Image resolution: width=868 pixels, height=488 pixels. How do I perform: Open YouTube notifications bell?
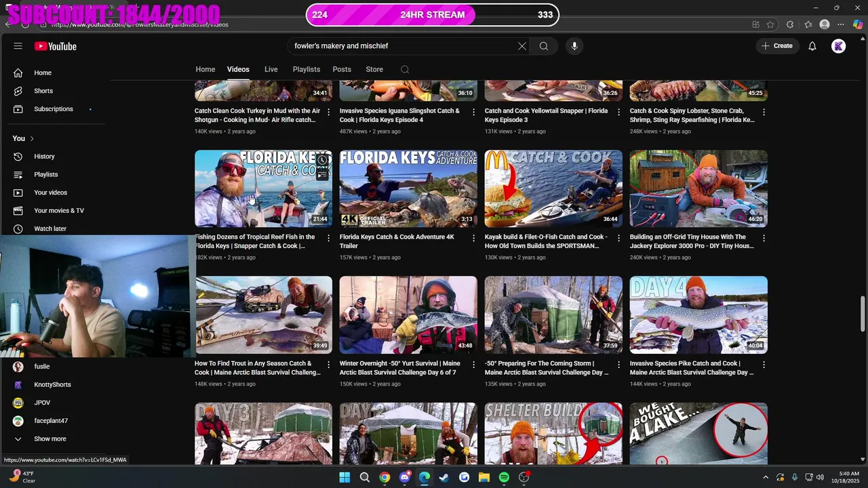tap(812, 46)
